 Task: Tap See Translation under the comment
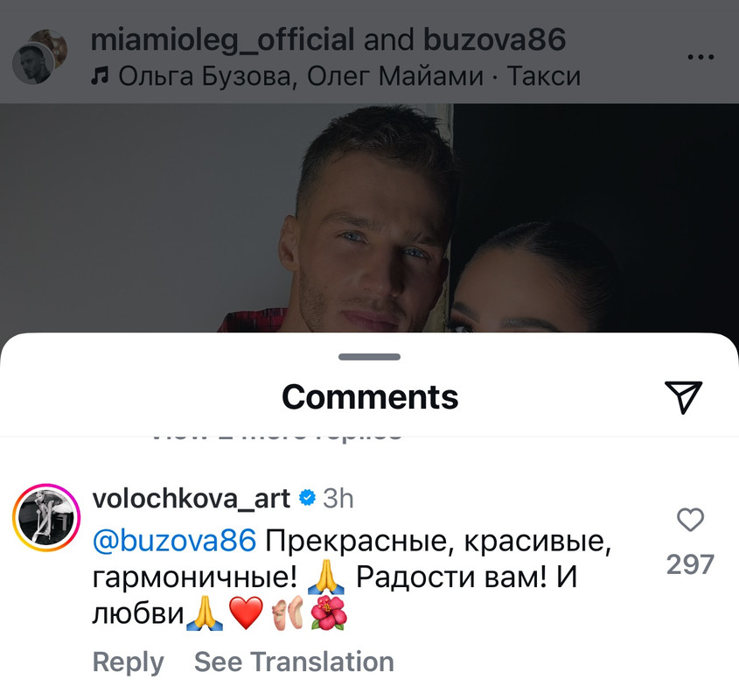click(294, 661)
